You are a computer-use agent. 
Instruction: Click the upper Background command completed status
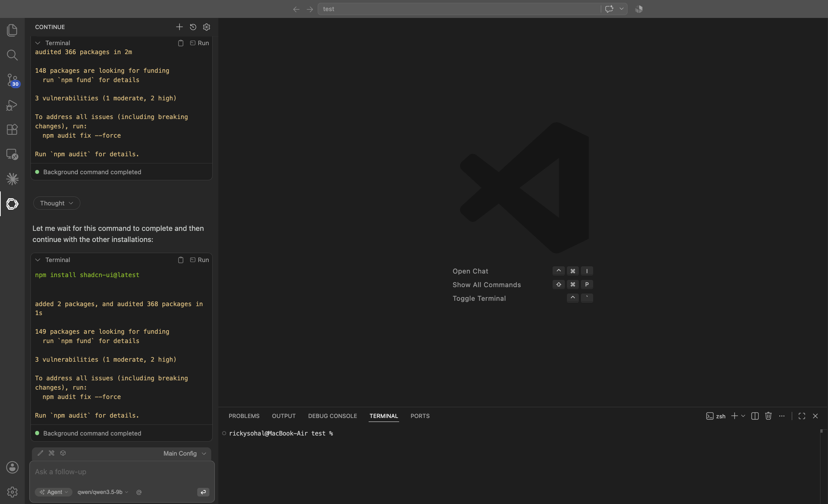pyautogui.click(x=92, y=172)
